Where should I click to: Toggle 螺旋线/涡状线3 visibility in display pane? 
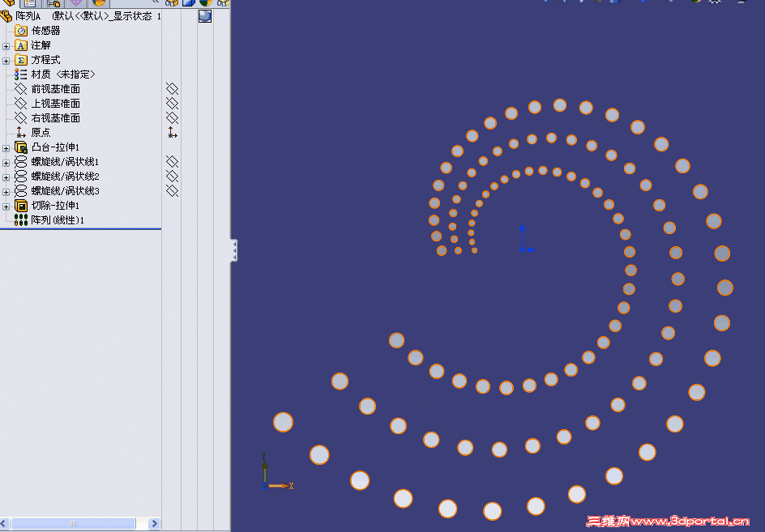point(172,190)
